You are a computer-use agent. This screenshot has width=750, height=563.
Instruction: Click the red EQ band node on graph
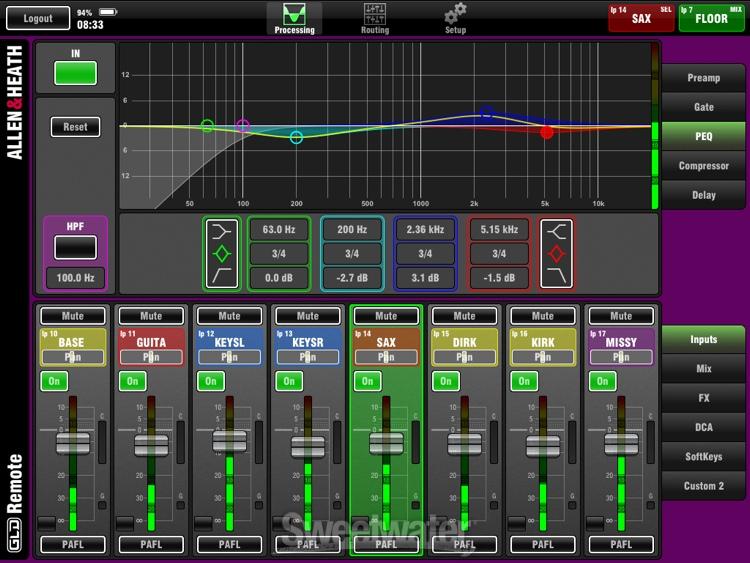[x=547, y=132]
